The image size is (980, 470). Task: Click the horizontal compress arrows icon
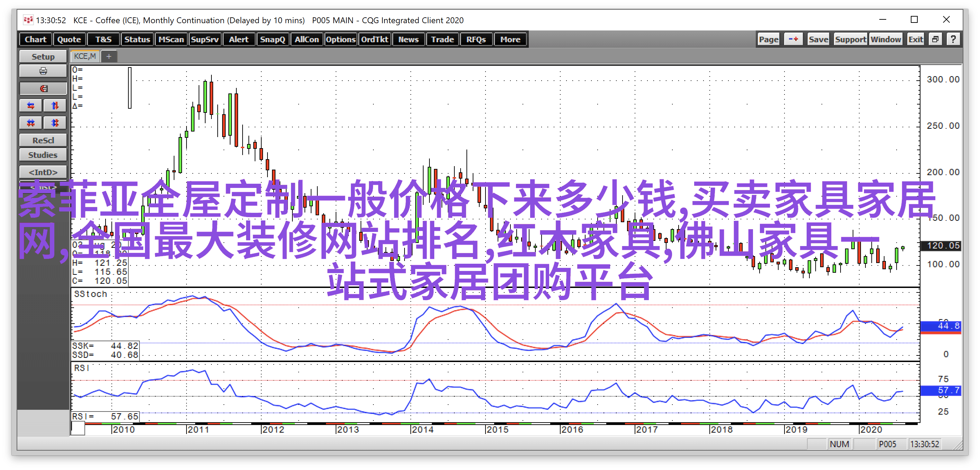pyautogui.click(x=31, y=123)
